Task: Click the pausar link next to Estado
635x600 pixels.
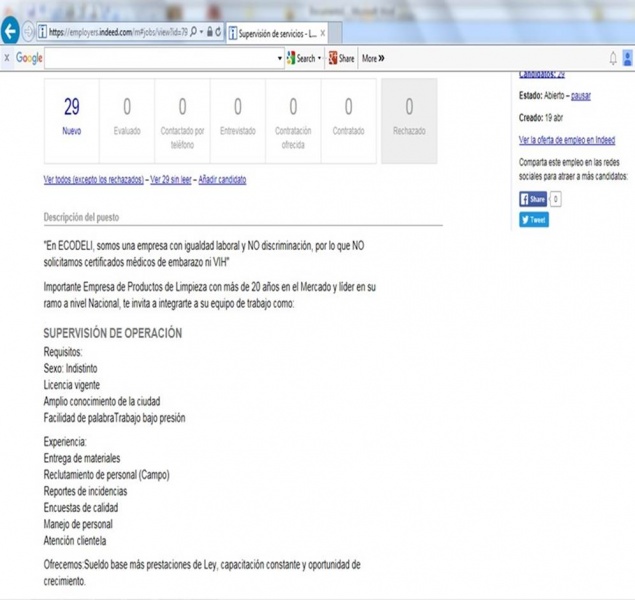Action: click(x=581, y=96)
